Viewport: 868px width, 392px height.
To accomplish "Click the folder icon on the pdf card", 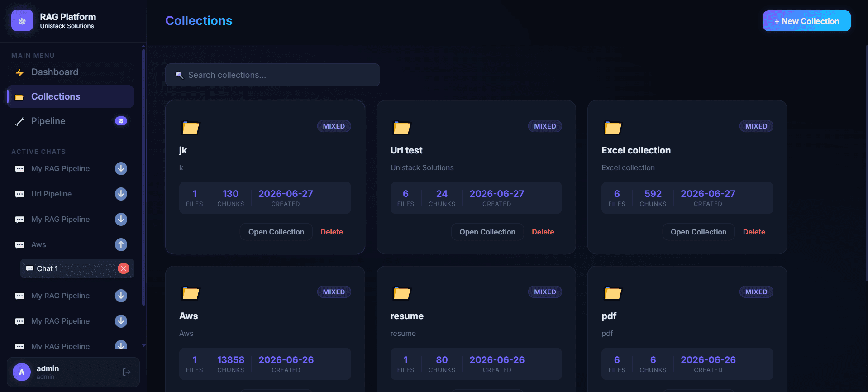I will click(613, 293).
